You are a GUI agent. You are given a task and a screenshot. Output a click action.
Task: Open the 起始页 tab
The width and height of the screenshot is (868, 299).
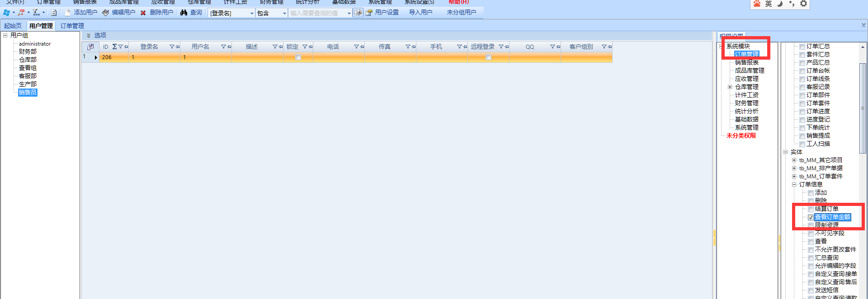(x=13, y=26)
